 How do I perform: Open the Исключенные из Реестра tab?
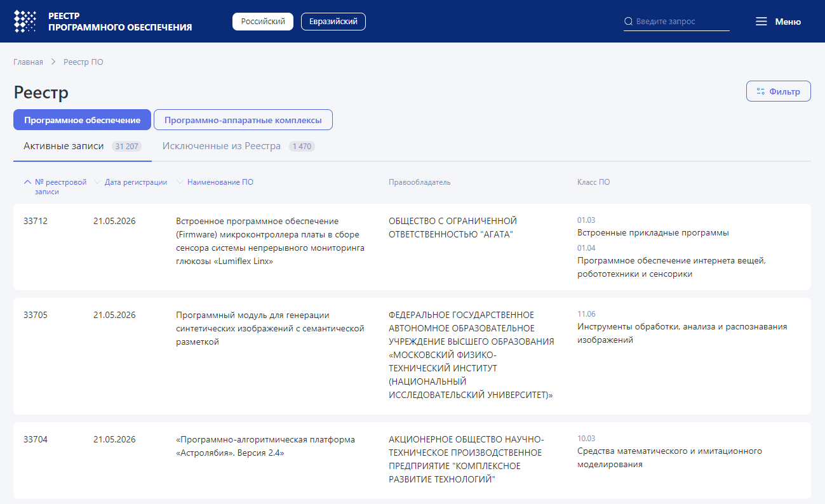[239, 146]
